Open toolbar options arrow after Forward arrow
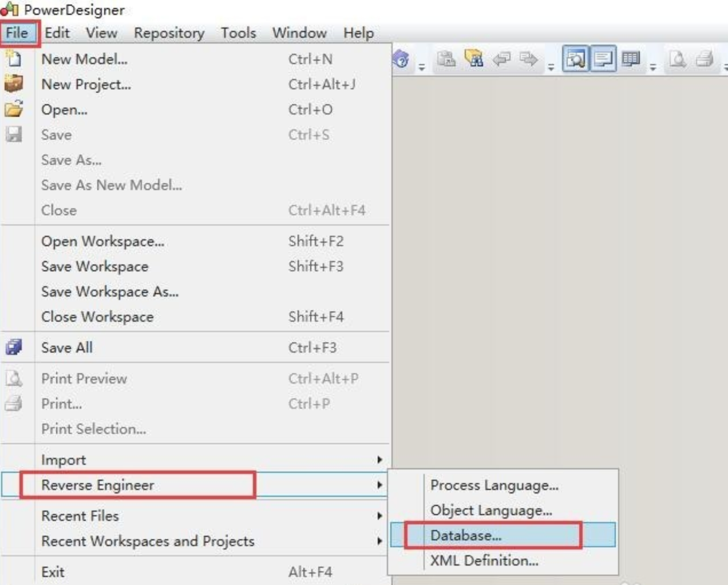 click(x=551, y=66)
